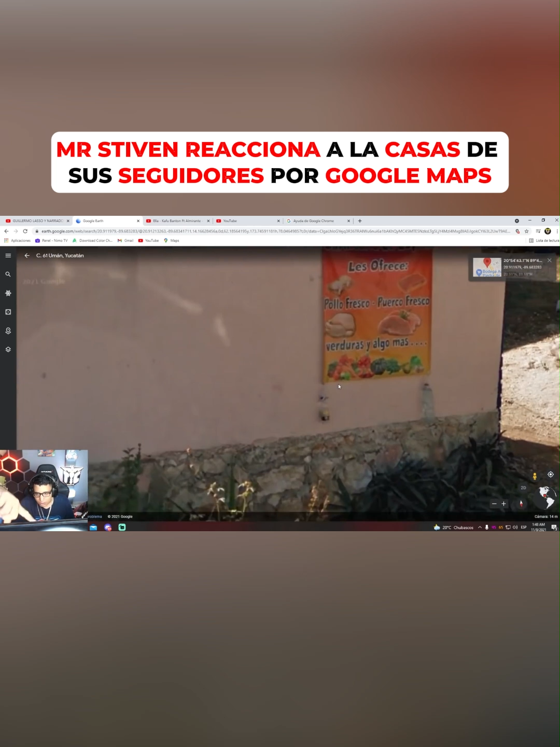Click the browser address bar
Screen dimensions: 560x747
click(x=207, y=231)
